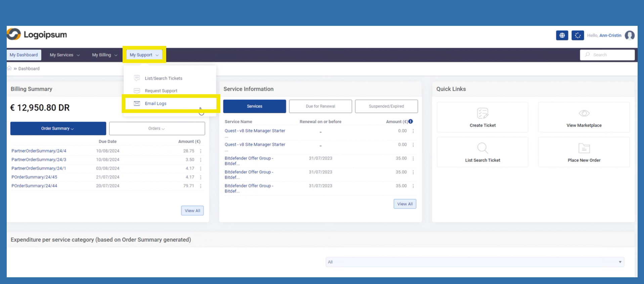
Task: Open Create Ticket quick link
Action: pyautogui.click(x=482, y=117)
